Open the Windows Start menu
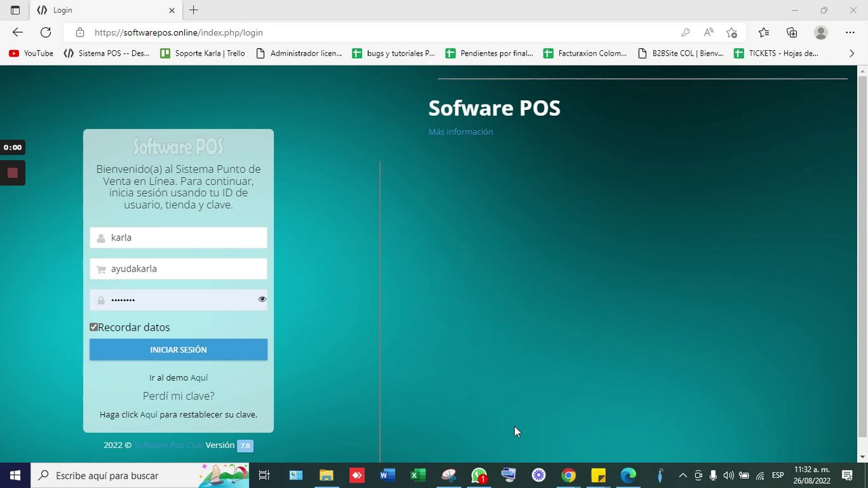Viewport: 868px width, 488px height. tap(15, 475)
